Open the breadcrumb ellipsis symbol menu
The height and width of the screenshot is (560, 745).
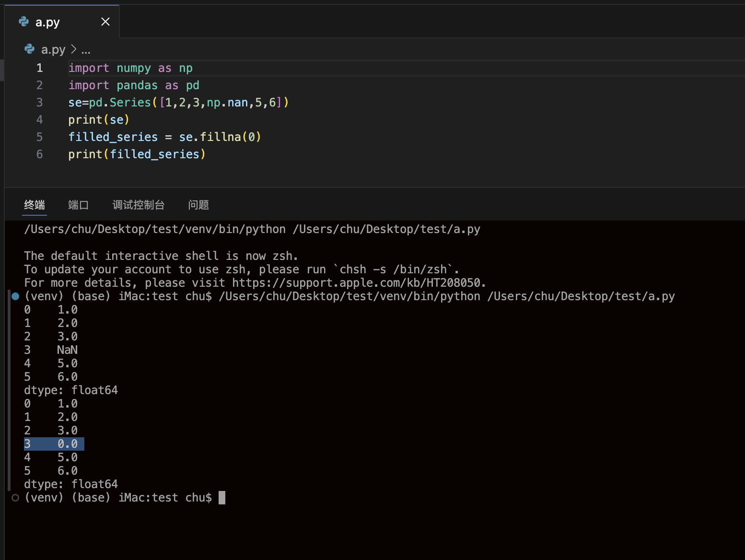coord(86,50)
